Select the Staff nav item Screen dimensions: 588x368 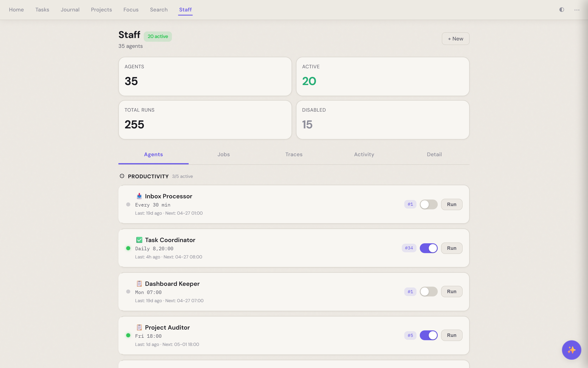pyautogui.click(x=185, y=10)
